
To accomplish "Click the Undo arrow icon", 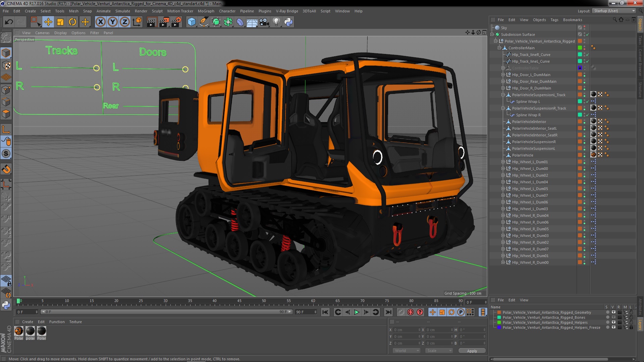I will coord(9,22).
